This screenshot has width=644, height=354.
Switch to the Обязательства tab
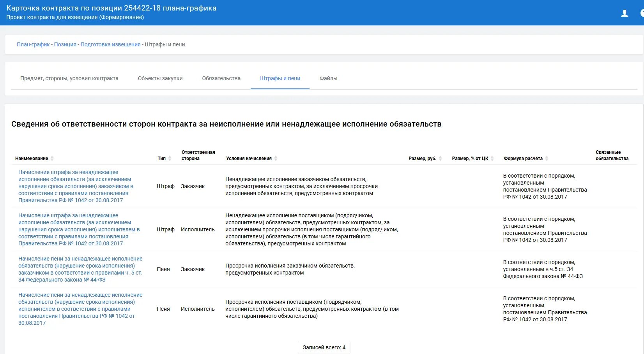221,78
